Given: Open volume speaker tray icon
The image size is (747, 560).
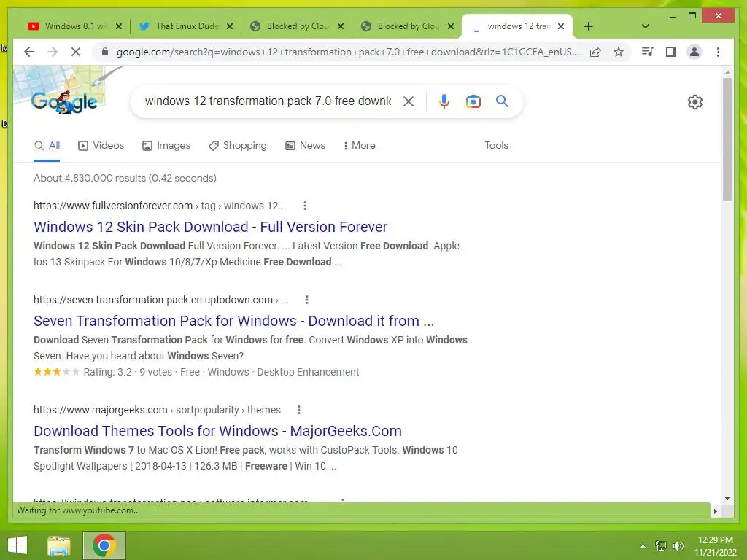Looking at the screenshot, I should pyautogui.click(x=678, y=546).
